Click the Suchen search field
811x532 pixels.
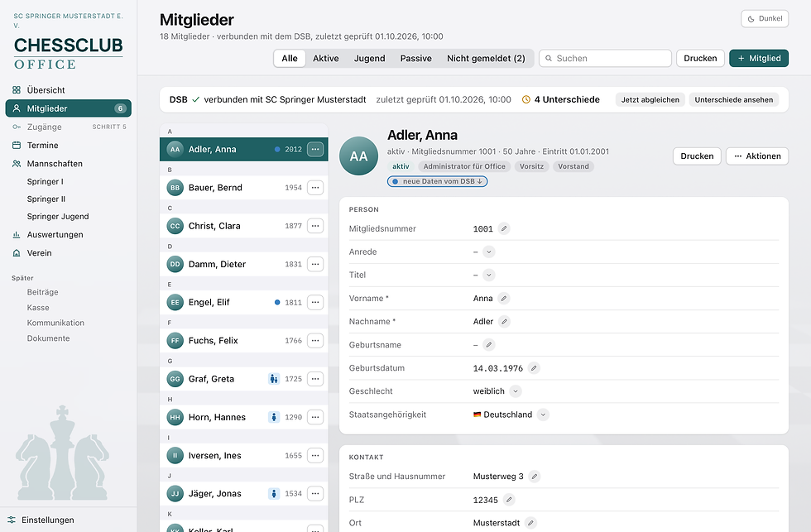click(605, 59)
